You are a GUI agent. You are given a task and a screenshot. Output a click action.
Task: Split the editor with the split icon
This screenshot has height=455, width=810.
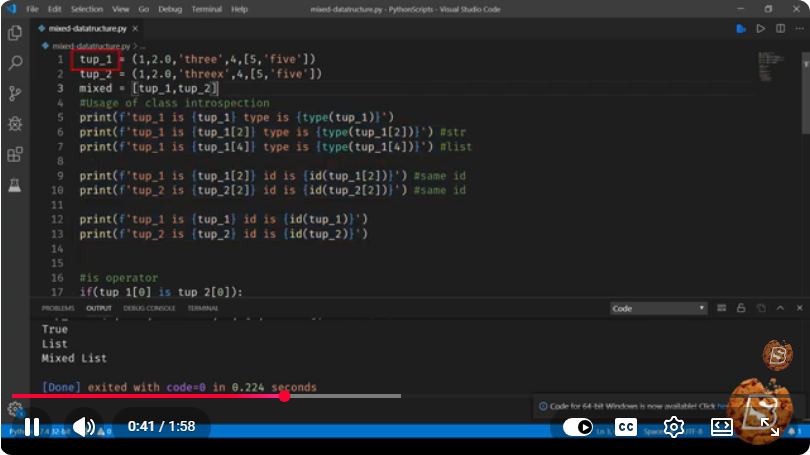780,28
